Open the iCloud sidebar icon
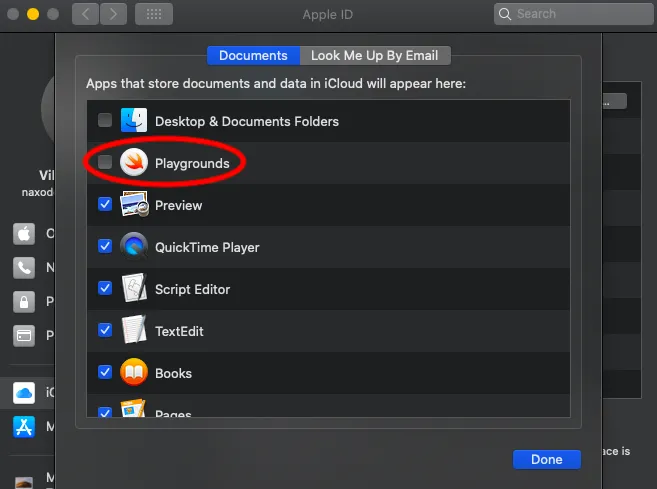The height and width of the screenshot is (489, 657). tap(24, 393)
